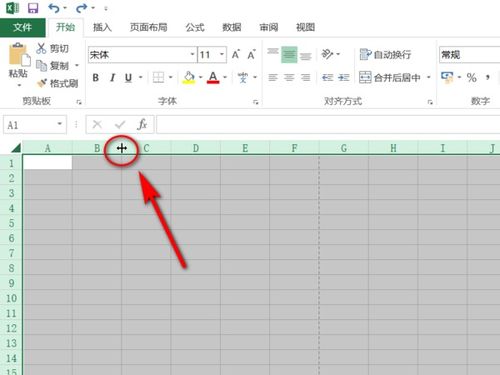Open the 文件 file menu
500x375 pixels.
pyautogui.click(x=22, y=27)
